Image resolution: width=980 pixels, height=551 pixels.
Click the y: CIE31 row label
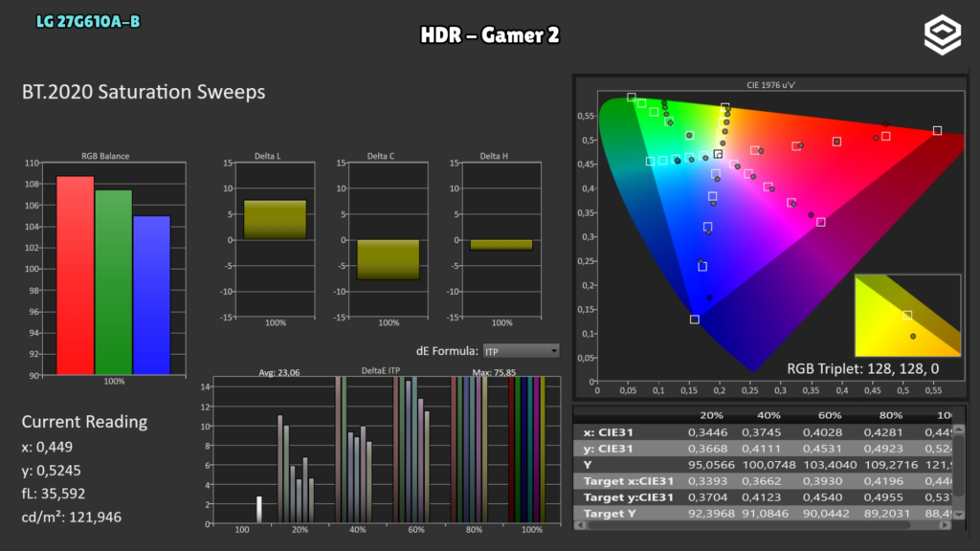[x=608, y=449]
